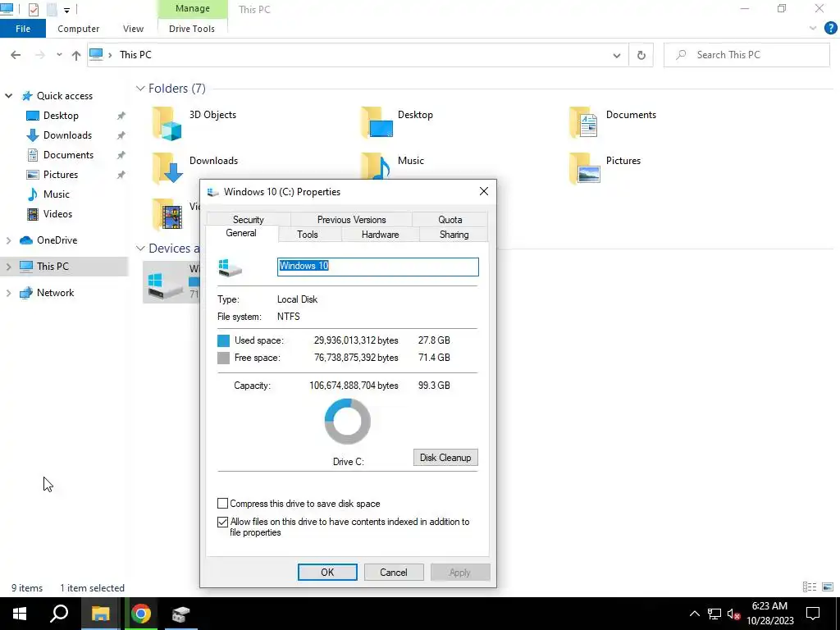The height and width of the screenshot is (630, 840).
Task: Switch to details view layout icon
Action: (810, 587)
